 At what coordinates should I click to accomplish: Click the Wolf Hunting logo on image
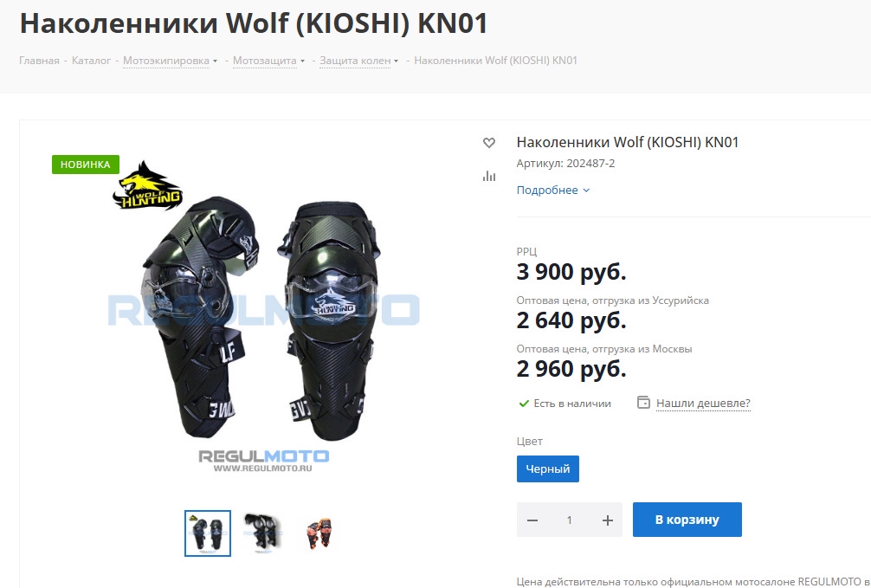[148, 185]
